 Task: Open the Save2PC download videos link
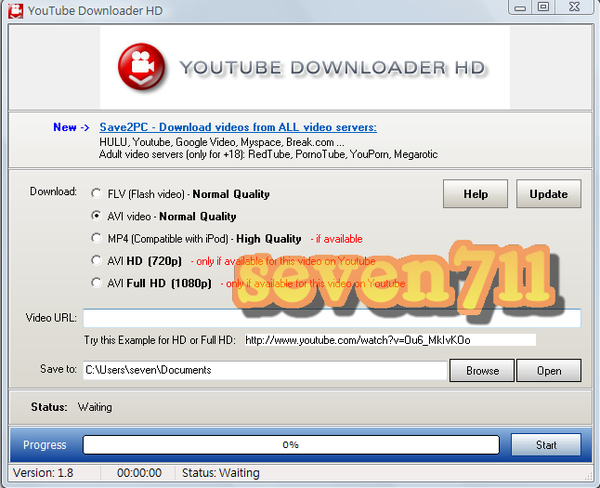238,127
